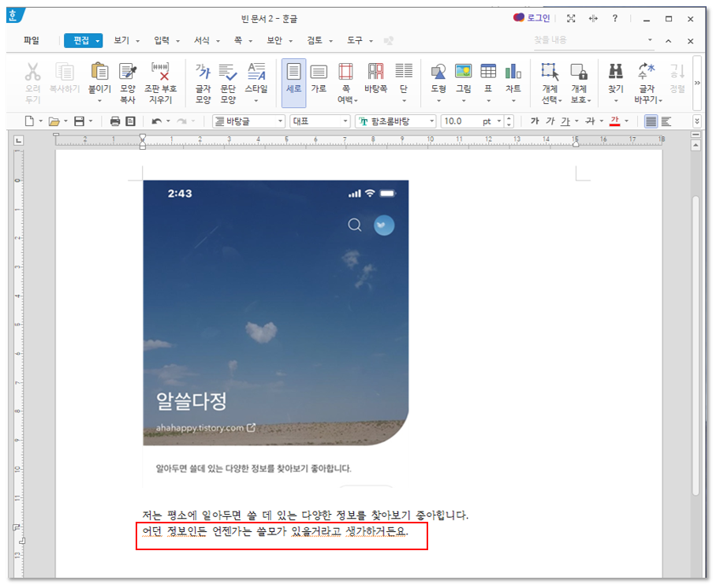Click the 개체 보호 object protect icon
The width and height of the screenshot is (716, 588).
[x=579, y=73]
